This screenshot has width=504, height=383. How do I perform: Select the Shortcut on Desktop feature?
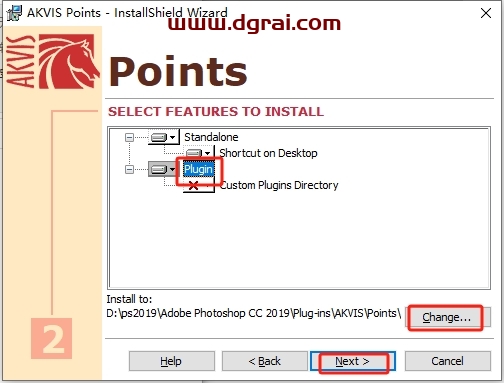click(268, 153)
